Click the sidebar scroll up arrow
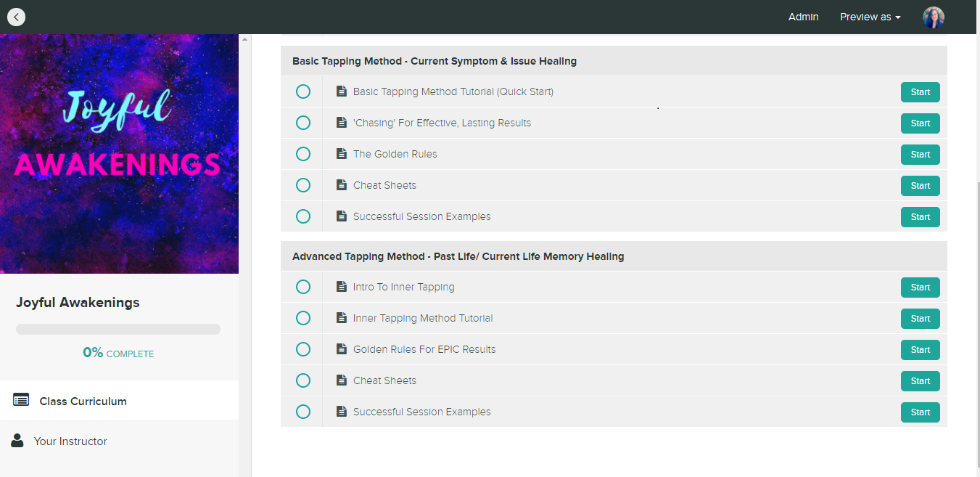 pos(244,39)
